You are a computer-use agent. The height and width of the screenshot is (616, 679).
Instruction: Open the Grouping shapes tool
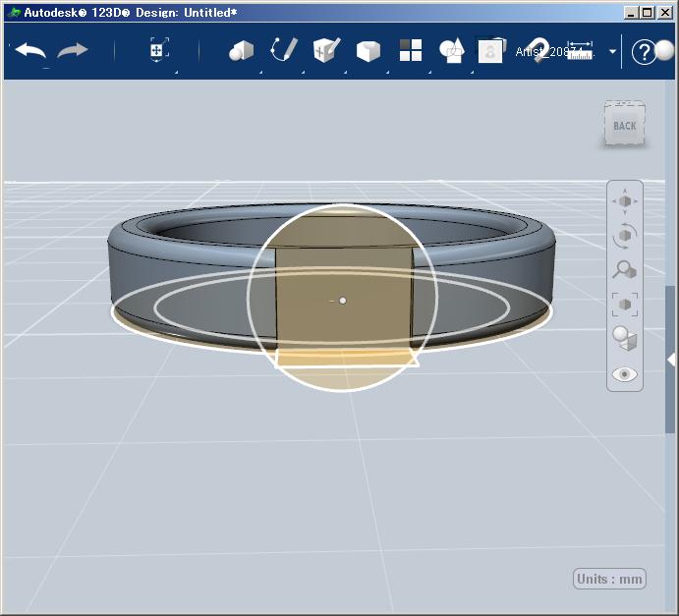(452, 51)
